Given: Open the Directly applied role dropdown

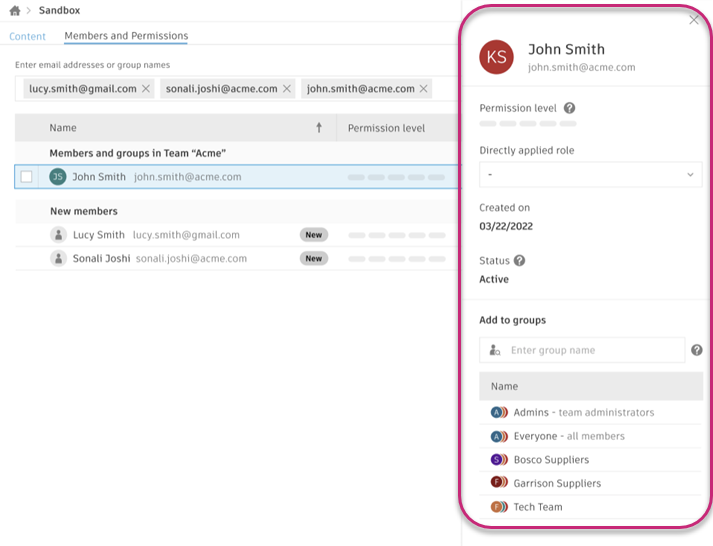Looking at the screenshot, I should click(590, 175).
